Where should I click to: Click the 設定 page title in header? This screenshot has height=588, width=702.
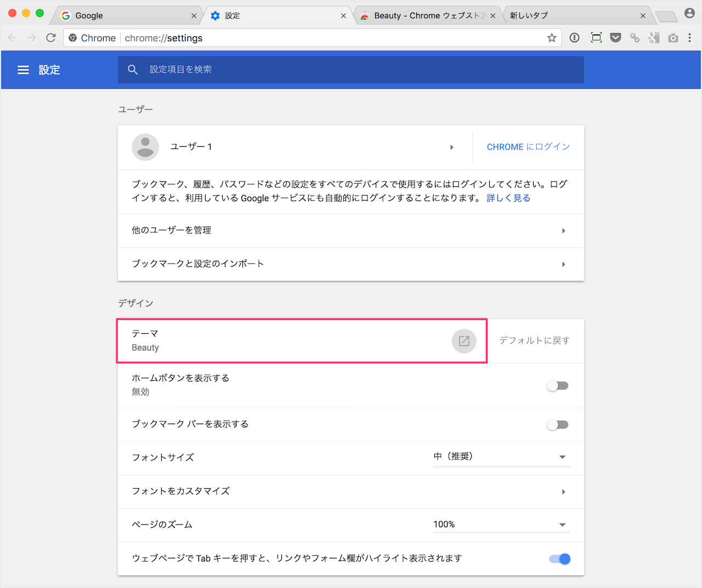click(x=49, y=70)
